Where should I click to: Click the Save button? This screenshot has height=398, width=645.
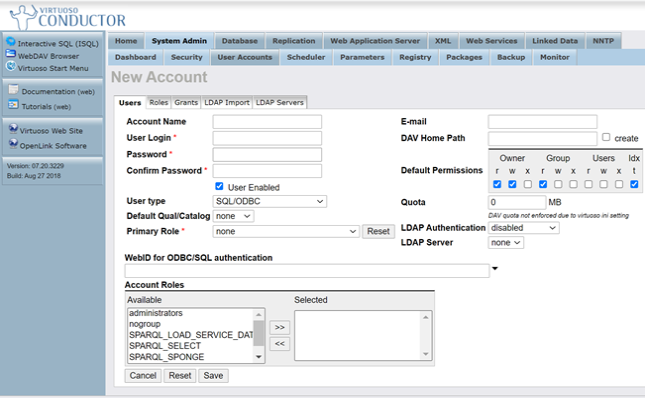coord(213,376)
